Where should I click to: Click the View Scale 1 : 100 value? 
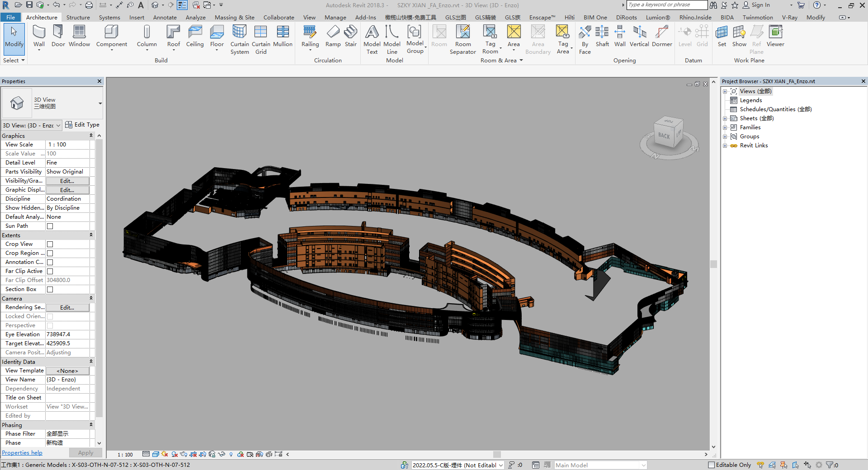(x=67, y=145)
